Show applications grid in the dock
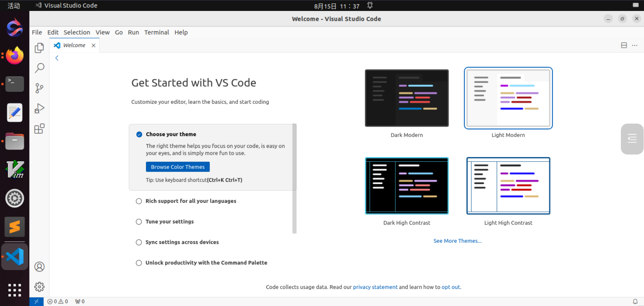The height and width of the screenshot is (306, 644). [x=15, y=290]
